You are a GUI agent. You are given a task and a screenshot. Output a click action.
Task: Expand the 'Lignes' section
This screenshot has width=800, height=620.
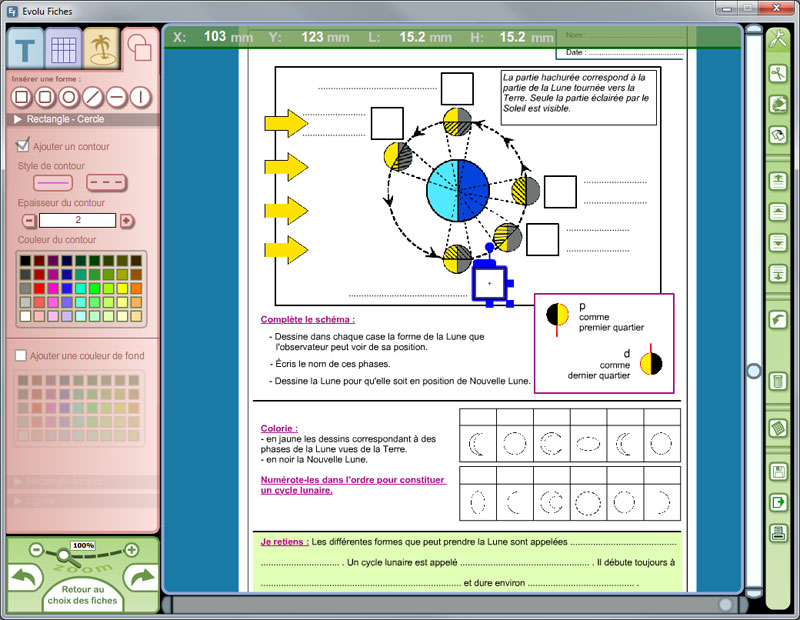[19, 499]
